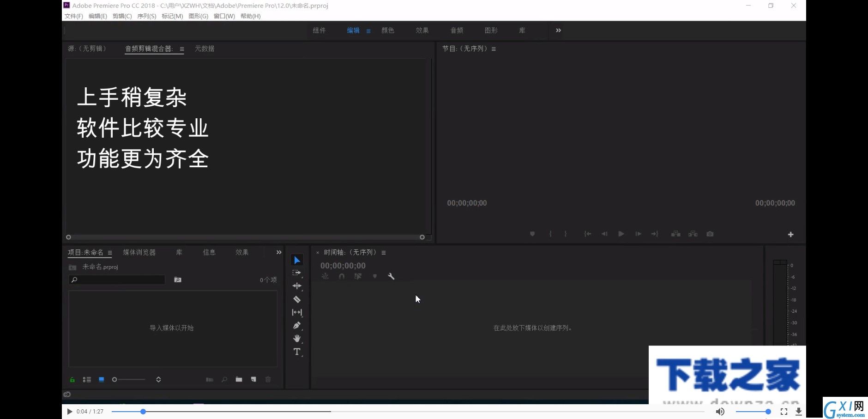Expand hidden project panel tabs chevron

click(279, 252)
